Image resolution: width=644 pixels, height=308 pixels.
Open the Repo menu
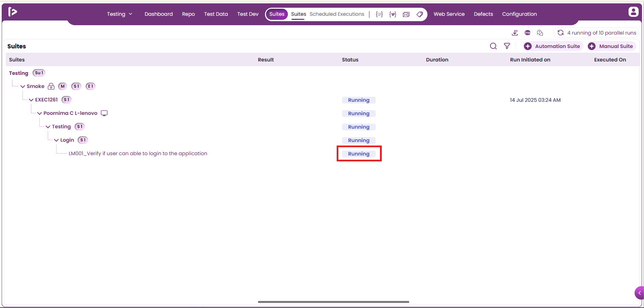[188, 14]
